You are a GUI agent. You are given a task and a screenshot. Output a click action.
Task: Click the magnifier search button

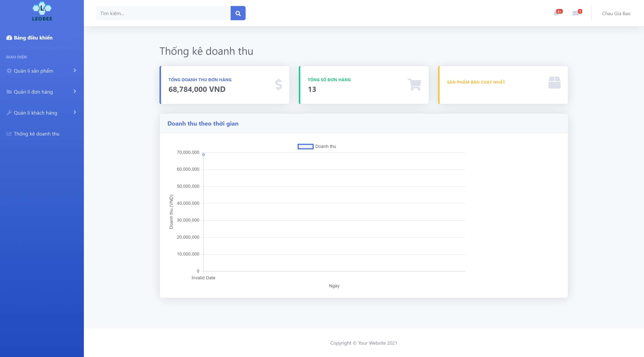point(238,13)
